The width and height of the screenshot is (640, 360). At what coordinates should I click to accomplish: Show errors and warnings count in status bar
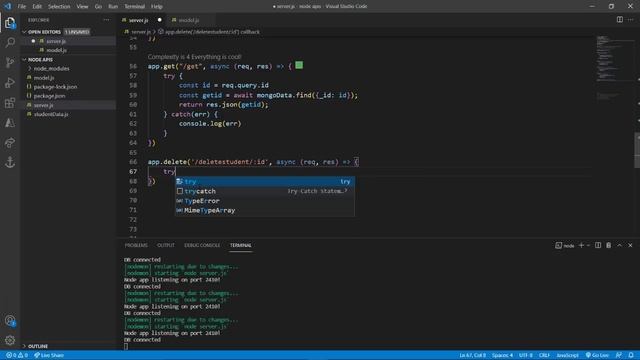pos(17,355)
